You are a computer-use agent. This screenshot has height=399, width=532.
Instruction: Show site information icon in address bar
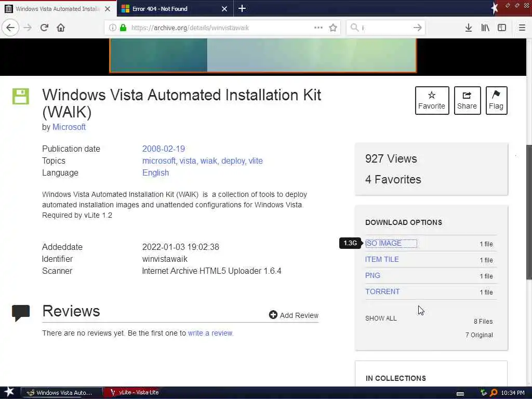coord(112,28)
